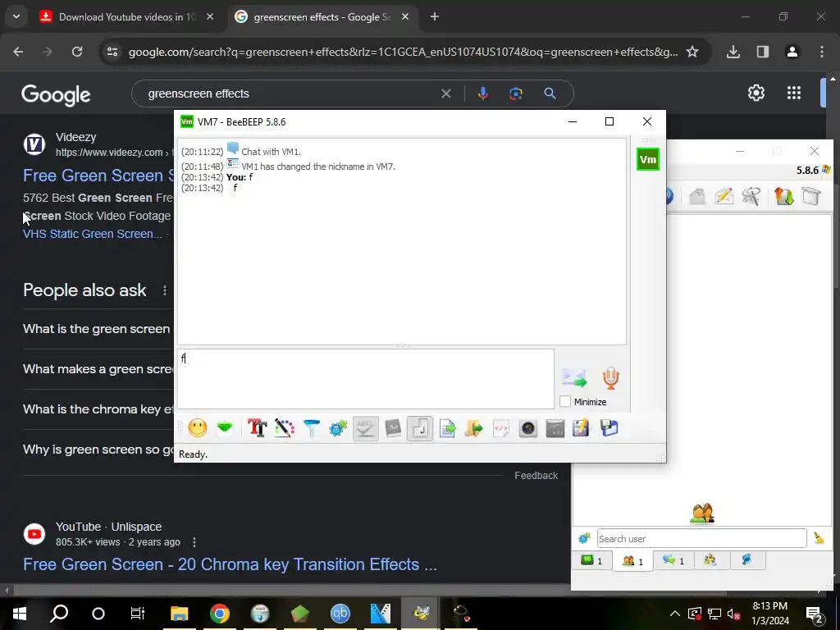Open the People also ask options menu
Viewport: 840px width, 630px height.
(164, 290)
